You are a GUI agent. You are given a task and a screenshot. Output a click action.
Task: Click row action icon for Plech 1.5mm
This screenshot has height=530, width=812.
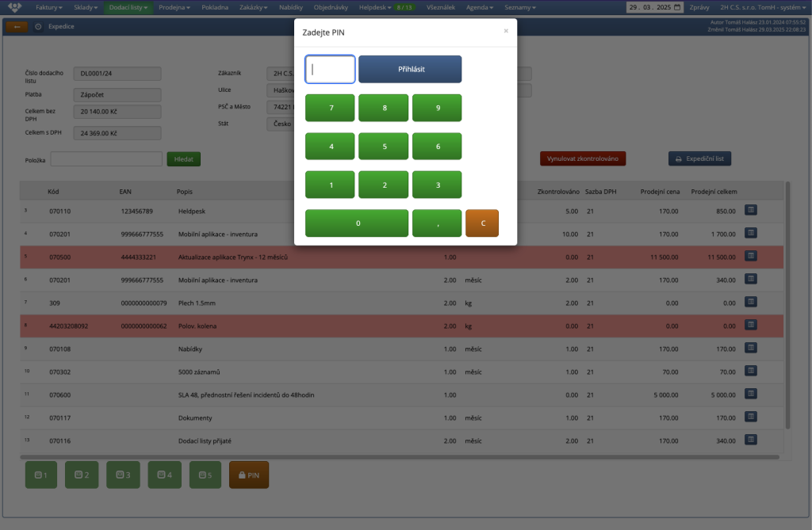751,303
